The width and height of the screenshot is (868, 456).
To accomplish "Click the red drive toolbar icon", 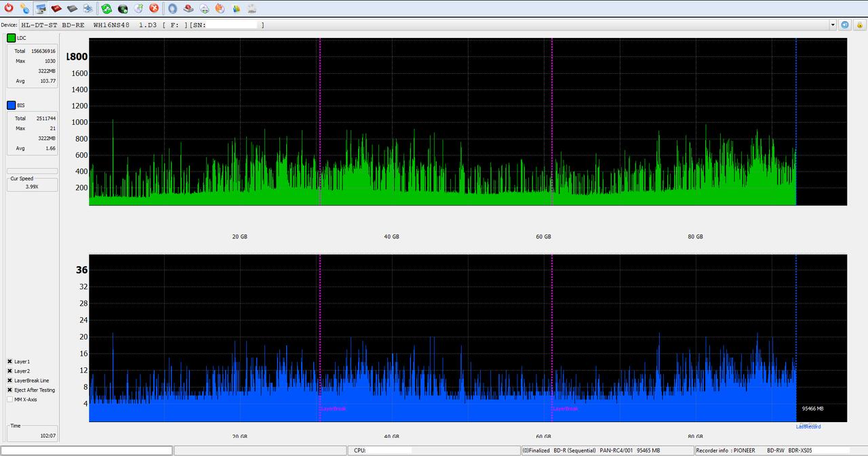I will coord(56,9).
